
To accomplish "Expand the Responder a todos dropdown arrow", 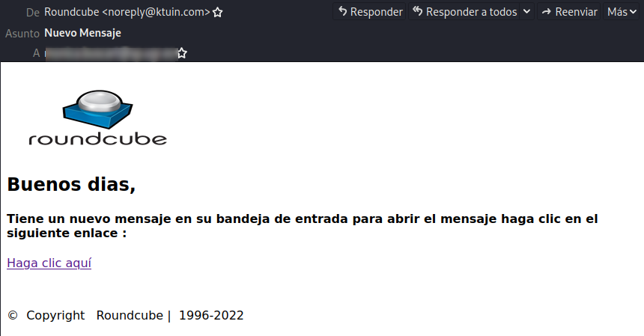I will coord(527,11).
